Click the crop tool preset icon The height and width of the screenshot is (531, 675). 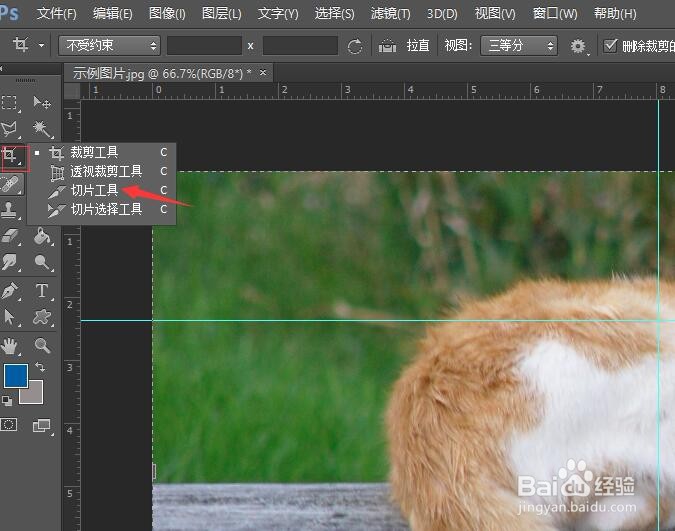[20, 45]
